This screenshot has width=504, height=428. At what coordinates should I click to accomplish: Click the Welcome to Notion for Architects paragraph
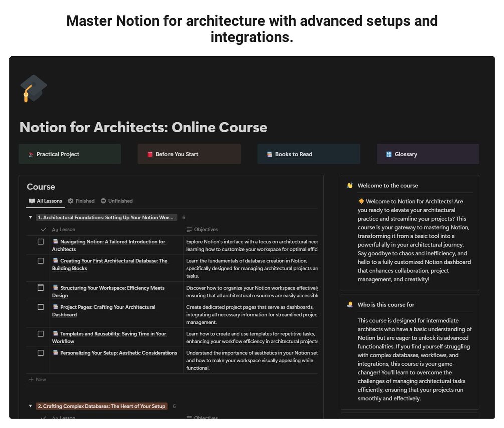pyautogui.click(x=414, y=240)
